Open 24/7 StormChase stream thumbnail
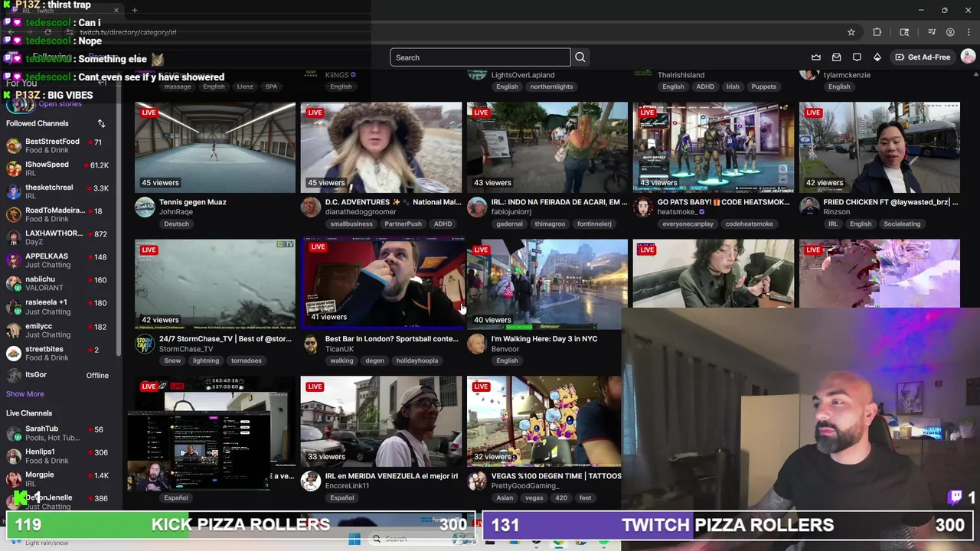980x551 pixels. coord(215,285)
